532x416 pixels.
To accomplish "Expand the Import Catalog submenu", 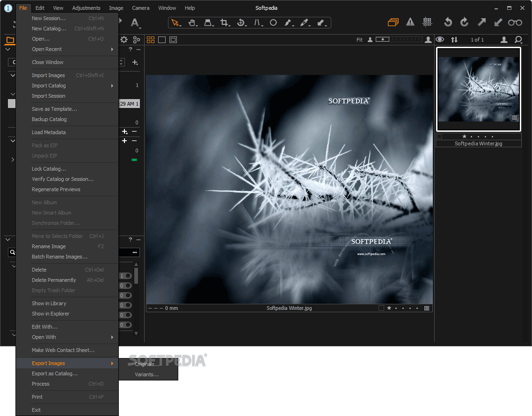I will [x=67, y=86].
